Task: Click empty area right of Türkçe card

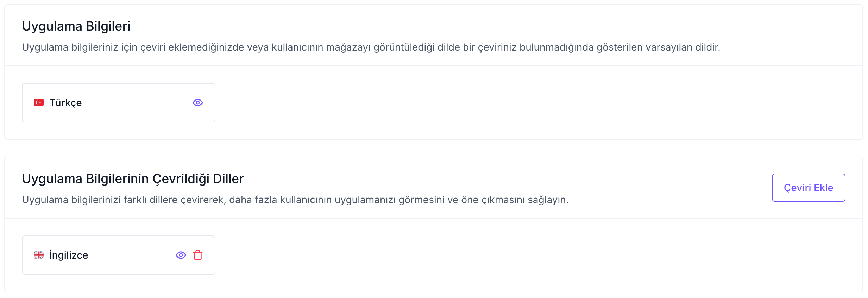Action: click(493, 103)
